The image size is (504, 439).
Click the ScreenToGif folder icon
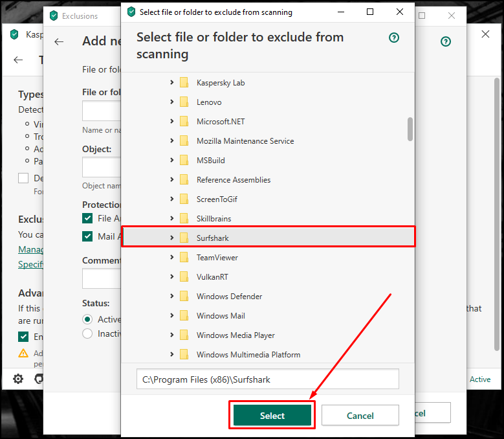click(x=184, y=199)
